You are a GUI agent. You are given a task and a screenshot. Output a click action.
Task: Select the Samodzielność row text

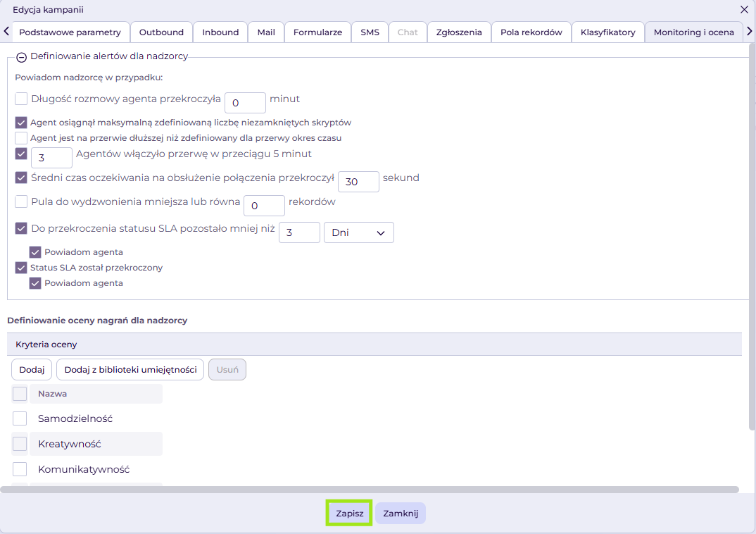coord(75,418)
